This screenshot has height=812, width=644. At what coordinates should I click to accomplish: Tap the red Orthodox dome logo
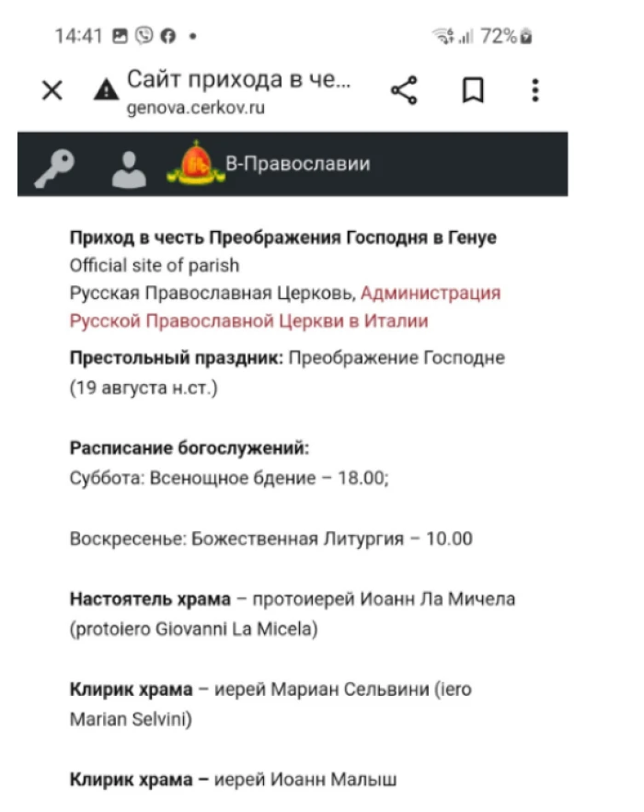click(x=195, y=164)
